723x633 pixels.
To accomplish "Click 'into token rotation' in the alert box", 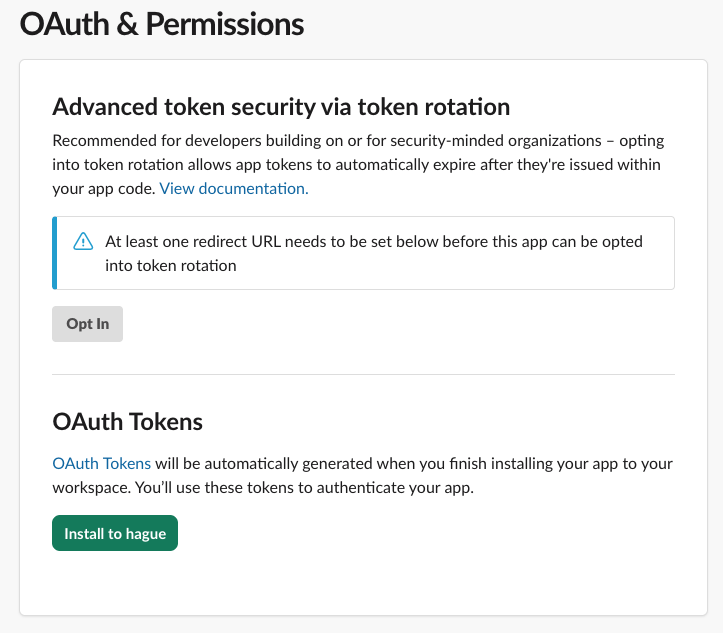I will click(x=171, y=266).
